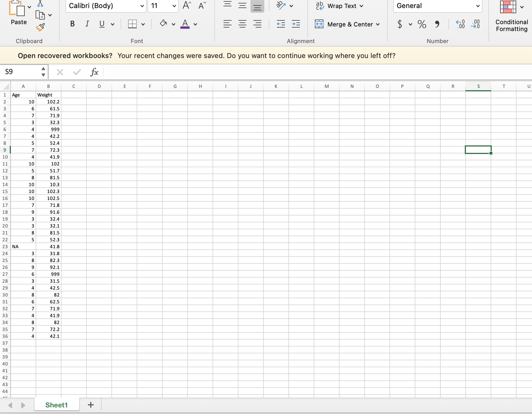532x414 pixels.
Task: Align text to middle of cell
Action: click(x=242, y=5)
